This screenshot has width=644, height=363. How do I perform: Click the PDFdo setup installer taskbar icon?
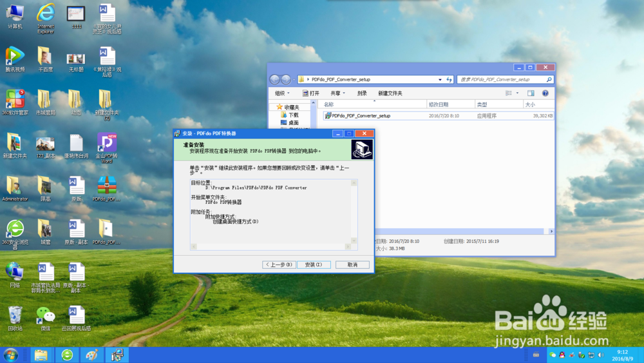pyautogui.click(x=117, y=355)
